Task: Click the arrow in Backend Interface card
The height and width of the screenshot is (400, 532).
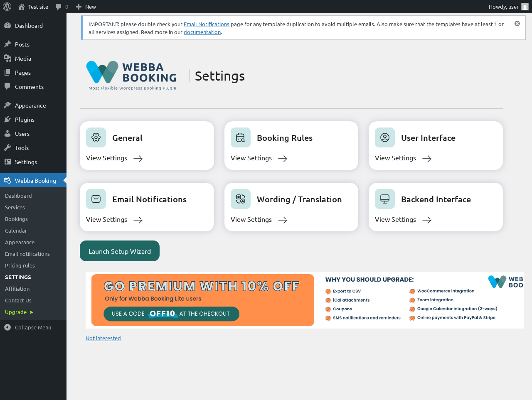Action: point(427,220)
